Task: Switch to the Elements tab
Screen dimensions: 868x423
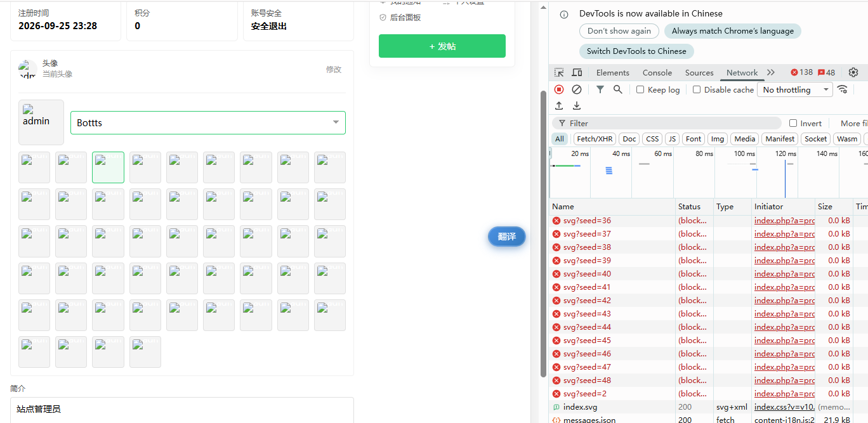Action: point(613,72)
